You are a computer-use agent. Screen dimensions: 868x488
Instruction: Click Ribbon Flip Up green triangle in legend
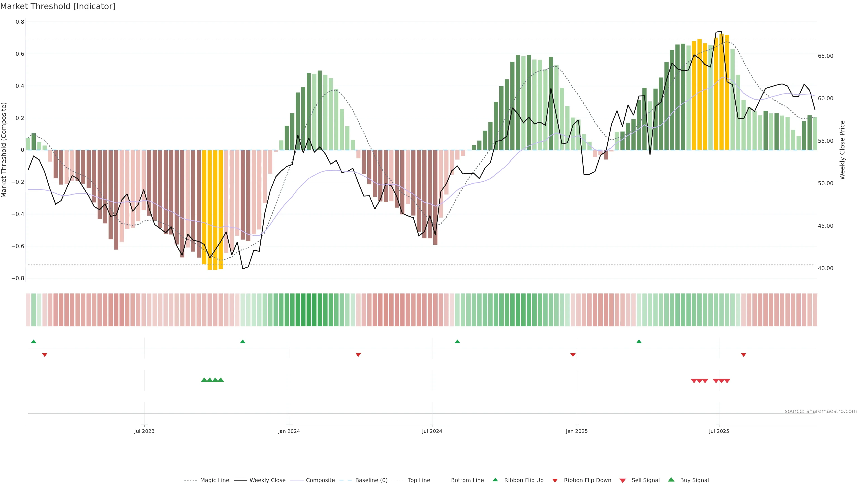tap(495, 480)
